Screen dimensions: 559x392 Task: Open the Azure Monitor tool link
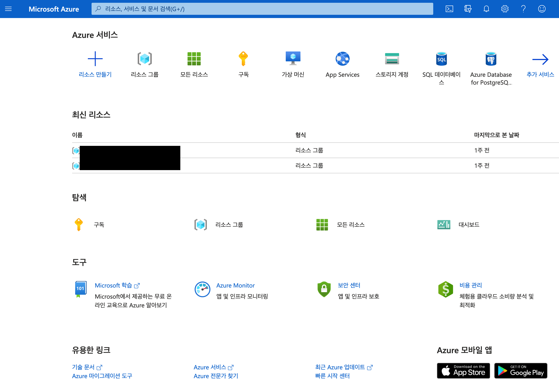pos(235,285)
